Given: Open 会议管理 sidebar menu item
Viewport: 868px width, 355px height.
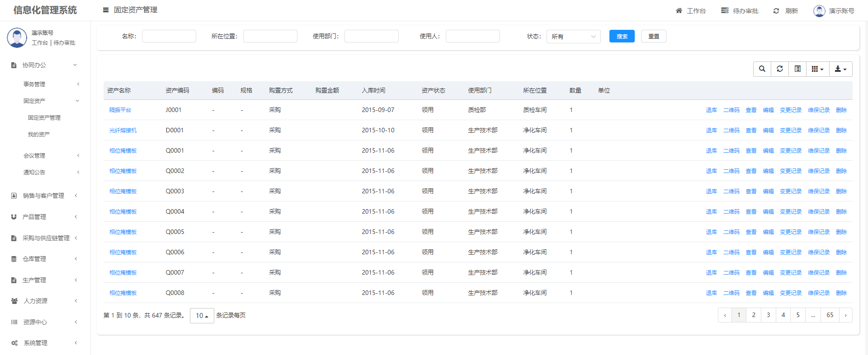Looking at the screenshot, I should tap(34, 155).
